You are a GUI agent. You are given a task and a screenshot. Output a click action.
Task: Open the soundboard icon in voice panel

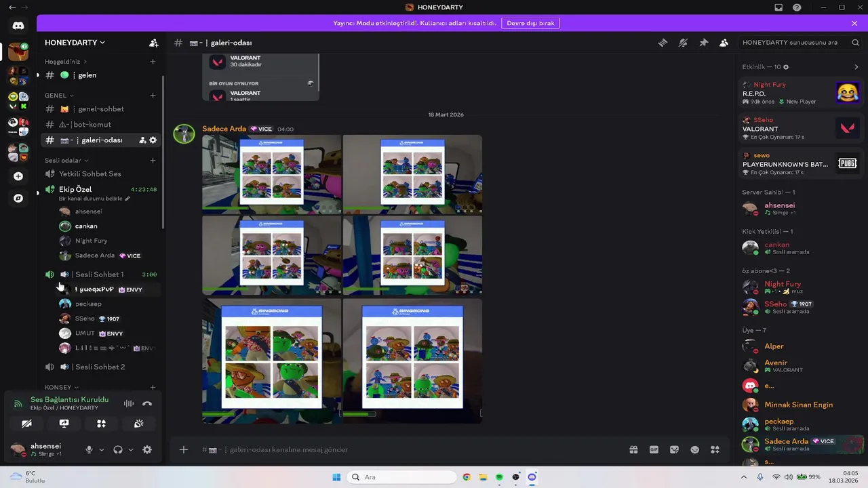(x=138, y=424)
